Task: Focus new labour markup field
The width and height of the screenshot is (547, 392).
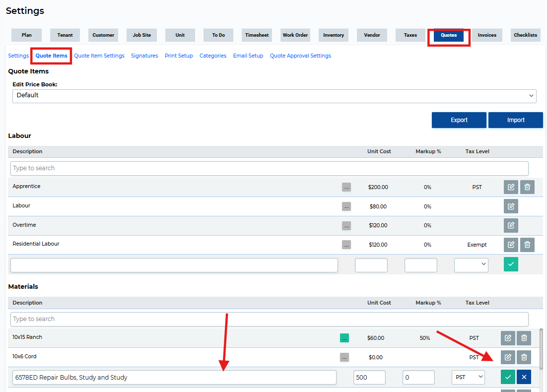Action: click(x=421, y=265)
